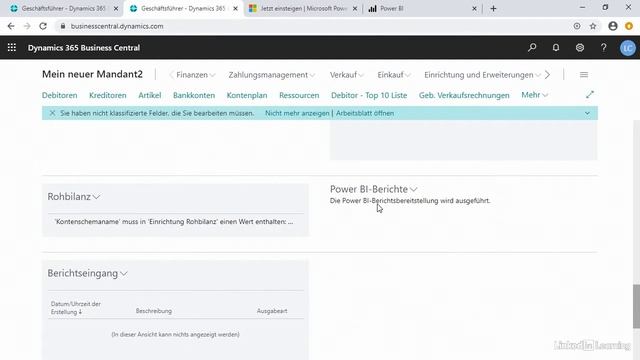The width and height of the screenshot is (640, 360).
Task: Open the Kontenplan link
Action: pyautogui.click(x=247, y=95)
